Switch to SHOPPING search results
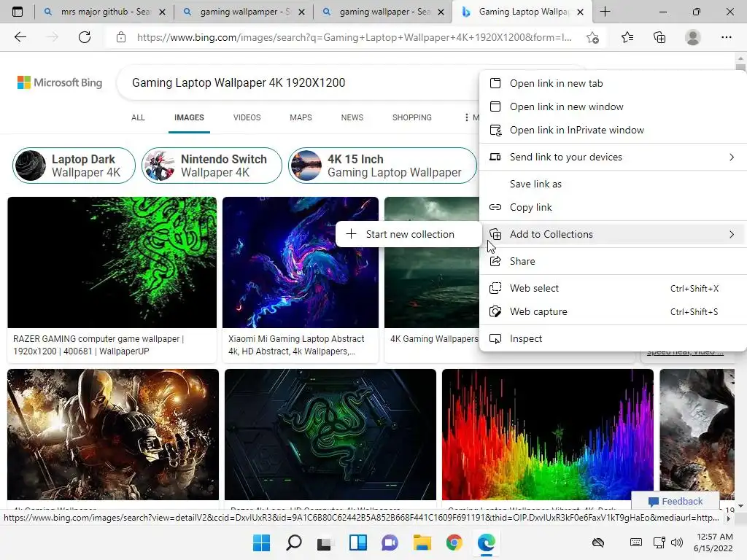 point(412,117)
